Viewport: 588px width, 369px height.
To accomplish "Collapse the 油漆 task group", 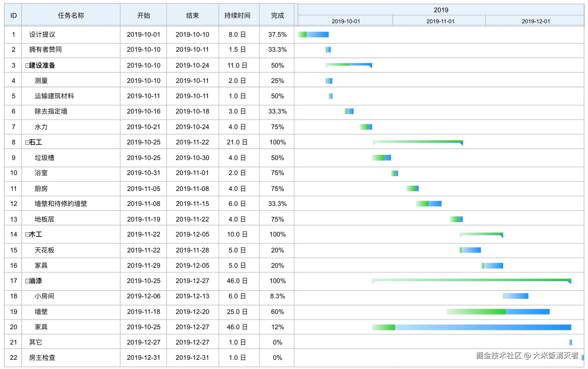I will [x=27, y=281].
